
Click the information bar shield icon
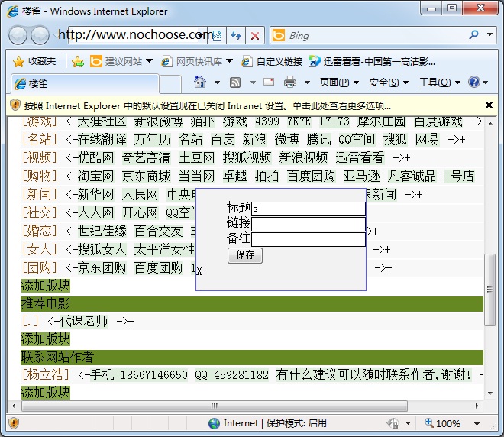pyautogui.click(x=15, y=105)
